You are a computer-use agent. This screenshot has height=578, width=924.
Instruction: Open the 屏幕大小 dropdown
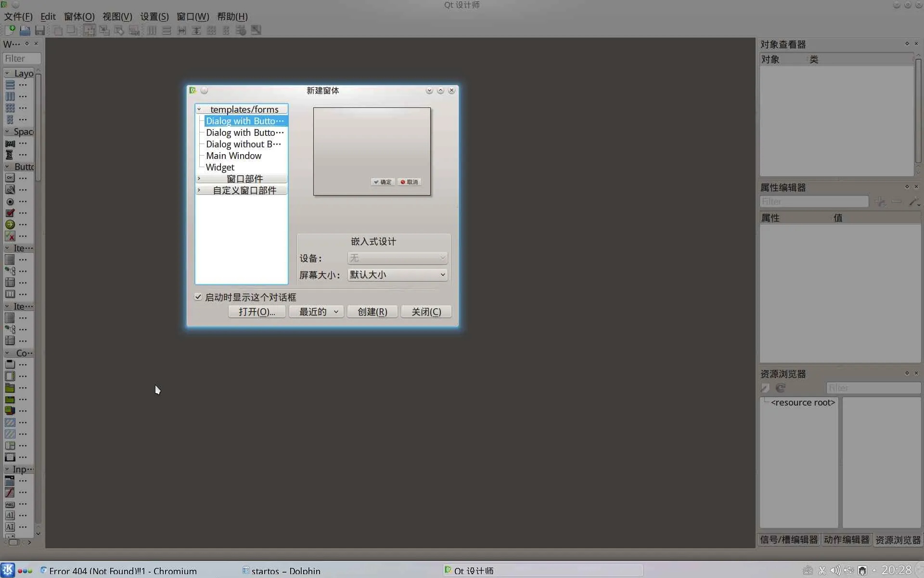pyautogui.click(x=397, y=275)
